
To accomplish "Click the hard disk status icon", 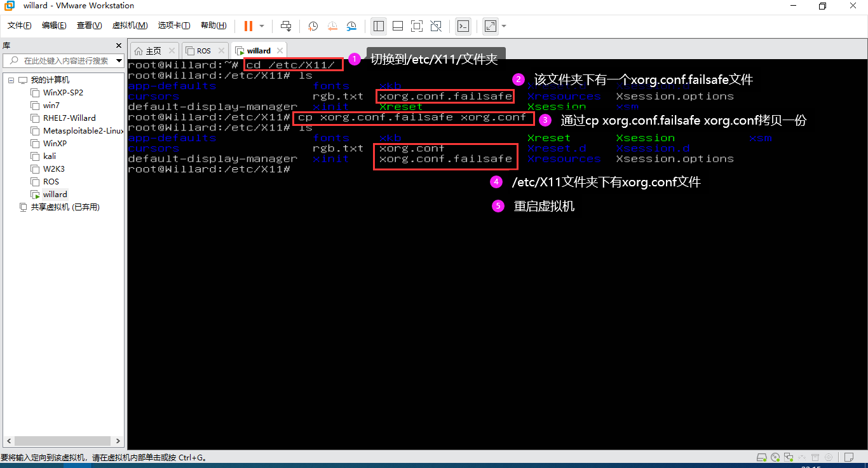I will click(x=761, y=457).
